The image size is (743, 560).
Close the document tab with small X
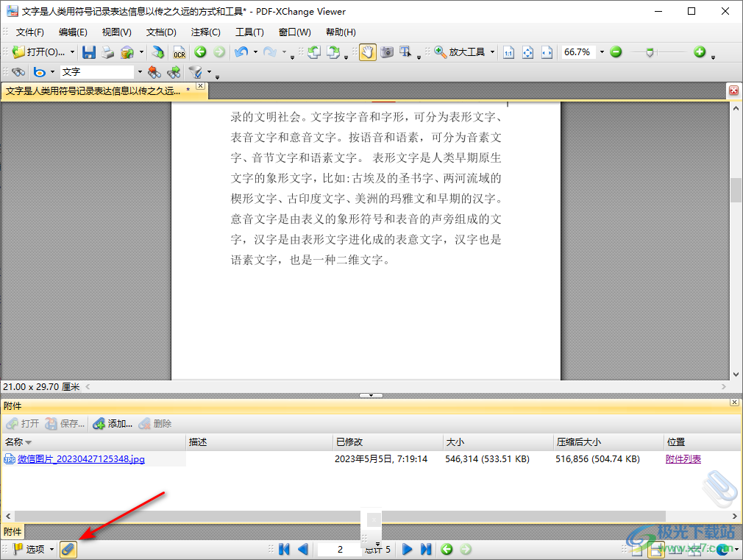(200, 86)
